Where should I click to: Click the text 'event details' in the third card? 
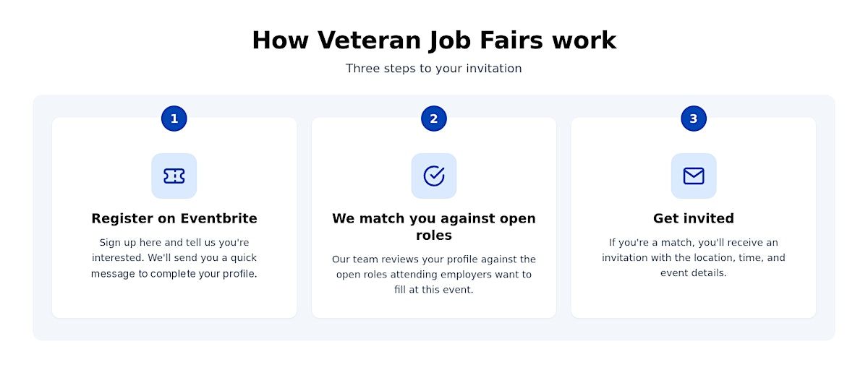coord(693,273)
